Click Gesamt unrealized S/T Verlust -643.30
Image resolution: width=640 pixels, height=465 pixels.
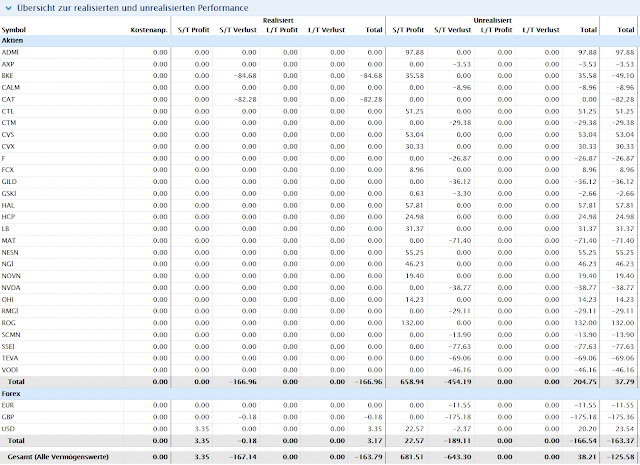(x=457, y=456)
